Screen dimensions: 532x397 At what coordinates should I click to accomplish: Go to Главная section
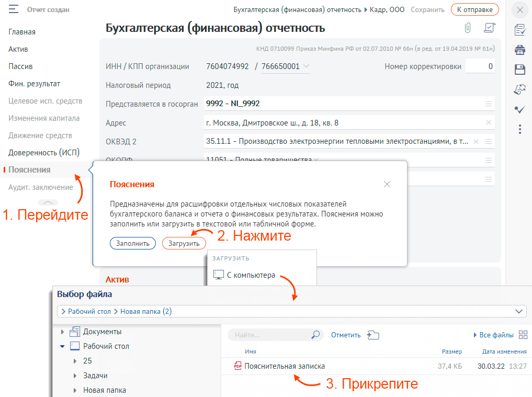[22, 32]
